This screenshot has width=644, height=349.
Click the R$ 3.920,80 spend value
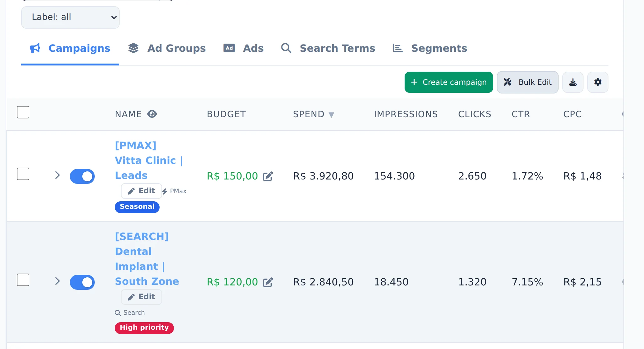(x=323, y=176)
